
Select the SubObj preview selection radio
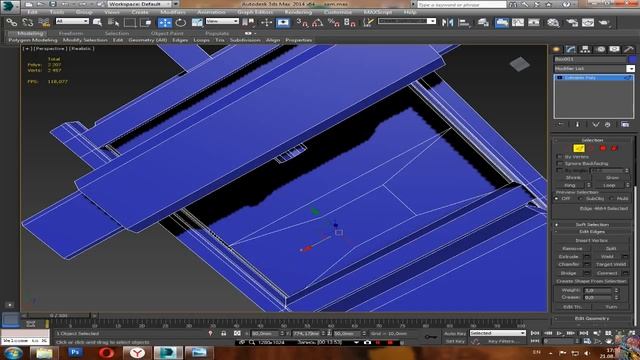click(x=580, y=199)
